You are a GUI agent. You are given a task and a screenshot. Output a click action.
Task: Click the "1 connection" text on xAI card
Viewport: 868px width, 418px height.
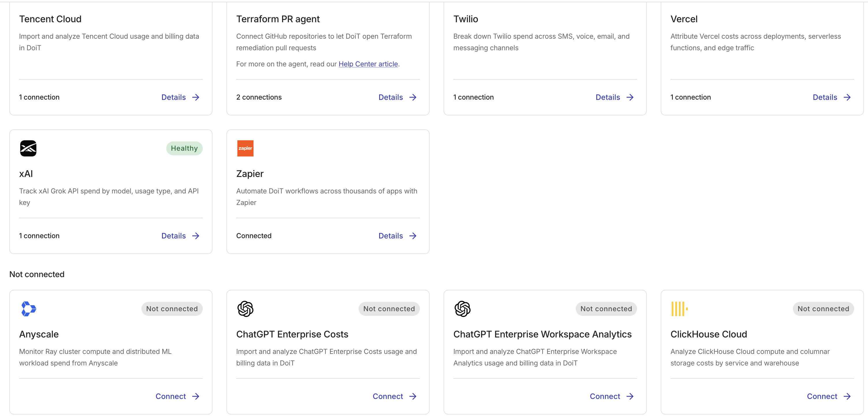39,236
